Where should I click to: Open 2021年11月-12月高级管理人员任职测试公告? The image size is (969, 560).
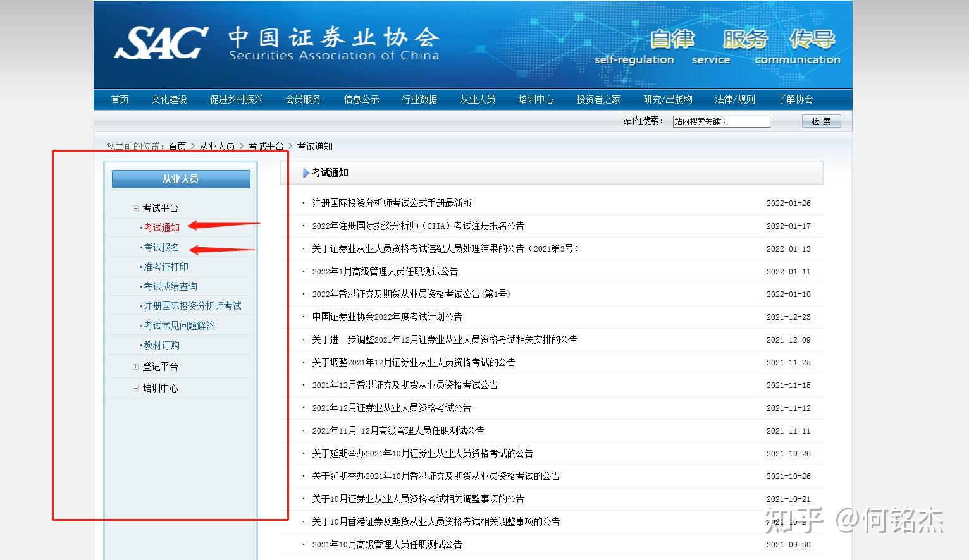(398, 430)
